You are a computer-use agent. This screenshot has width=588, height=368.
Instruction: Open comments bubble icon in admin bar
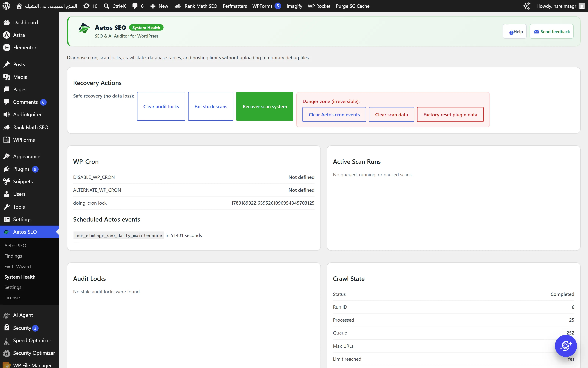(135, 6)
